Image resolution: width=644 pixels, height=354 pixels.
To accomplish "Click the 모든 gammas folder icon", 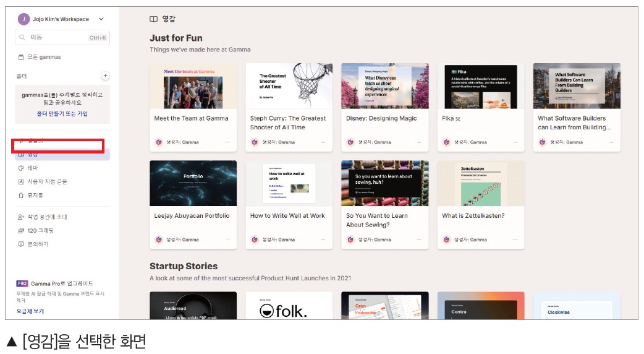I will (x=22, y=57).
